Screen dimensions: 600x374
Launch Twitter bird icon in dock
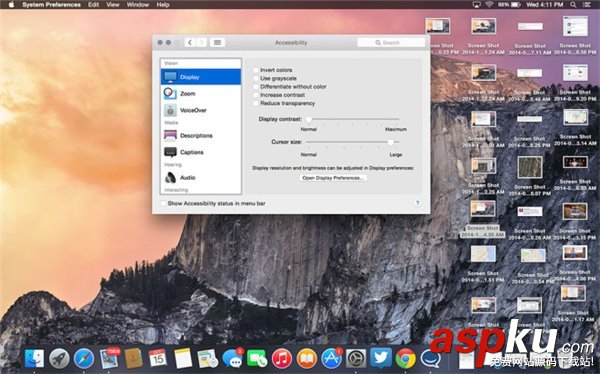click(x=381, y=359)
